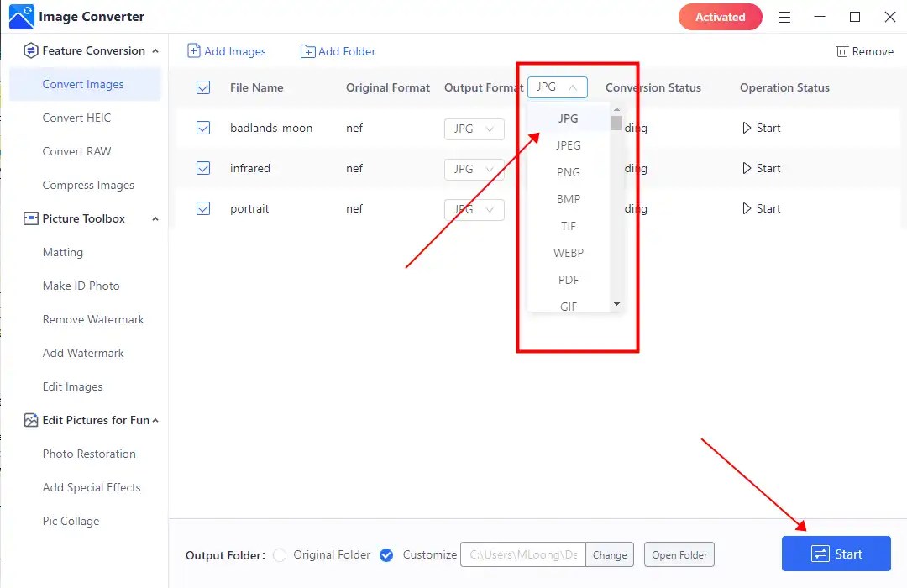The width and height of the screenshot is (907, 588).
Task: Uncheck the infrared file checkbox
Action: (x=203, y=168)
